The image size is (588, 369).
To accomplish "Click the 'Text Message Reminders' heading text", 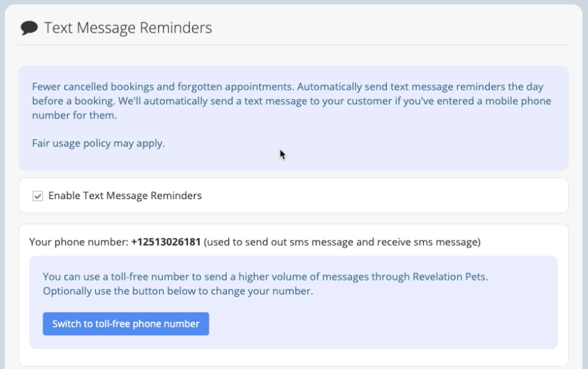I will 128,28.
